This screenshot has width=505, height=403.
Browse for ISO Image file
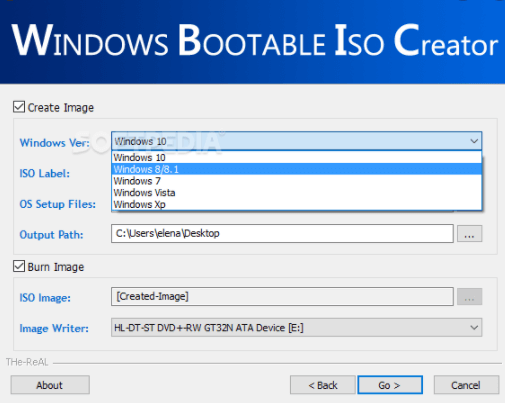coord(469,296)
